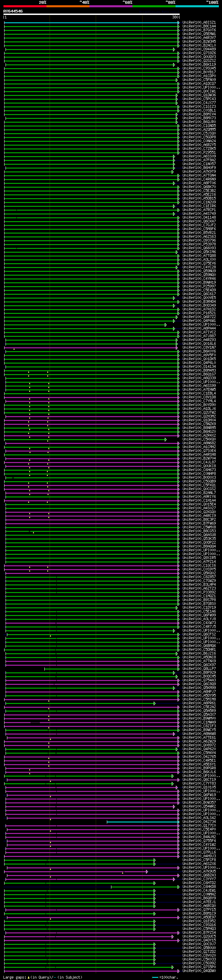Open hit UniRef100_A8ISZ1
The width and height of the screenshot is (222, 980).
pos(199,23)
